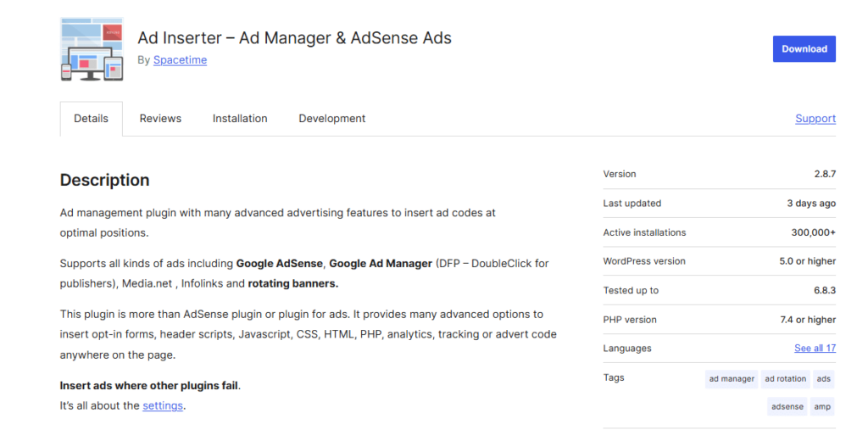The width and height of the screenshot is (868, 430).
Task: Click the Ad Inserter plugin title
Action: pyautogui.click(x=294, y=38)
